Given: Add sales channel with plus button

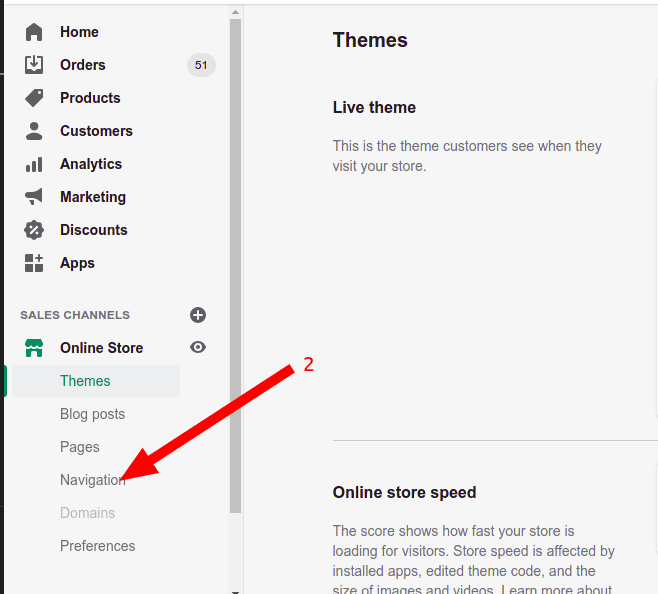Looking at the screenshot, I should click(198, 315).
